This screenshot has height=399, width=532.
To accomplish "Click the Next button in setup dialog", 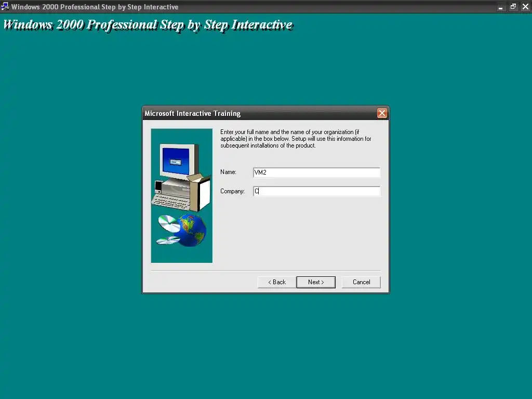I will [x=316, y=282].
